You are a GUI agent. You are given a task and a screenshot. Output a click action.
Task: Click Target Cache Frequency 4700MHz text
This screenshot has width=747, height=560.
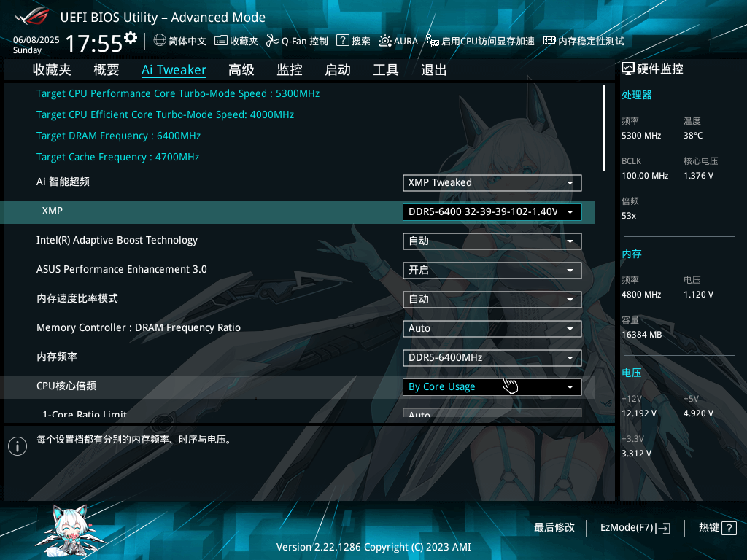[x=117, y=157]
